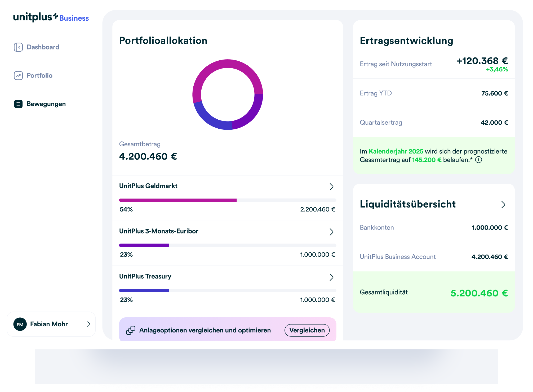The width and height of the screenshot is (533, 392).
Task: Click the 'Ertrag seit Nutzungsstart' label
Action: tap(396, 64)
